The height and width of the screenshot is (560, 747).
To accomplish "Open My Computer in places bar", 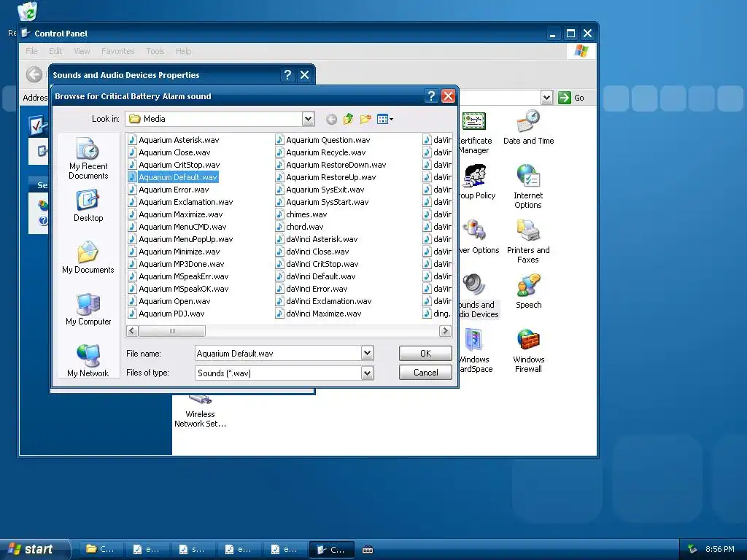I will [88, 309].
